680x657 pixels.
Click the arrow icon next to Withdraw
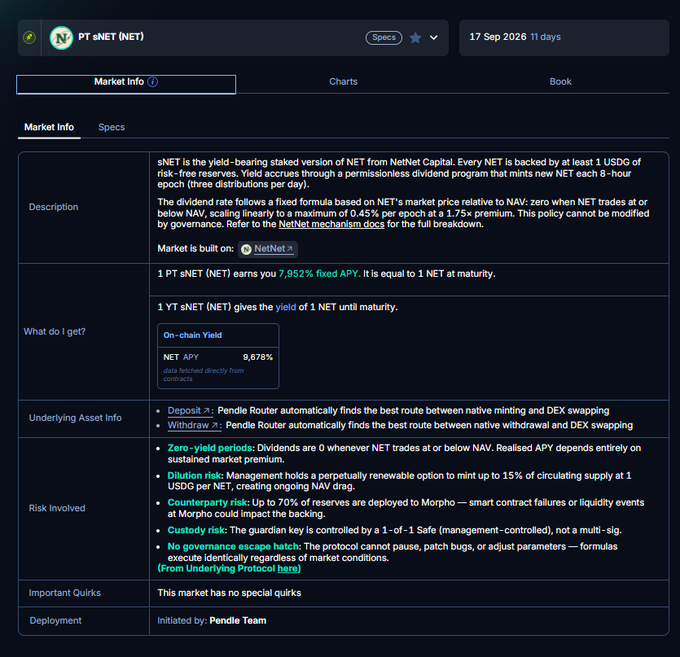click(x=215, y=425)
